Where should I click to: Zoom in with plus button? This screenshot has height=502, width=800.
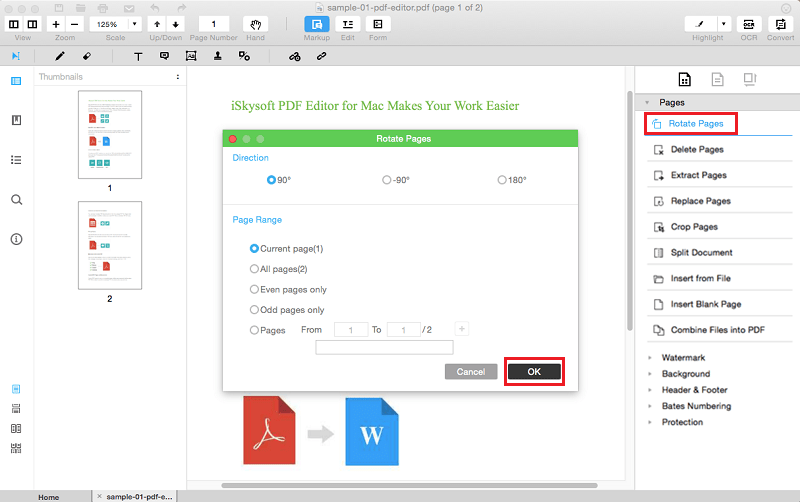click(x=56, y=24)
